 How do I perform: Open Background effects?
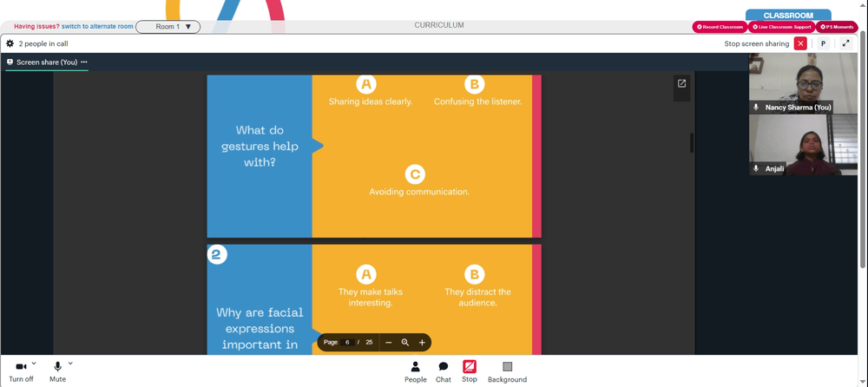click(507, 371)
